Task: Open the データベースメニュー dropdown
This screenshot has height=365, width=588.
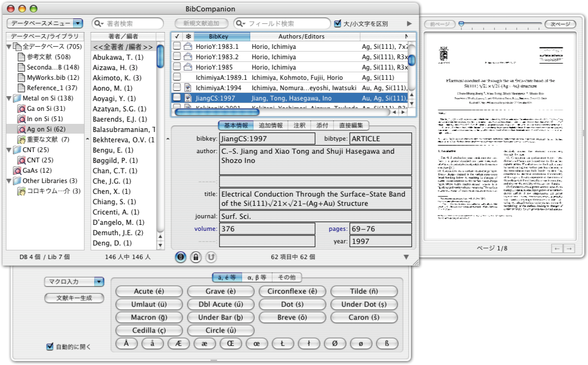Action: pos(45,23)
